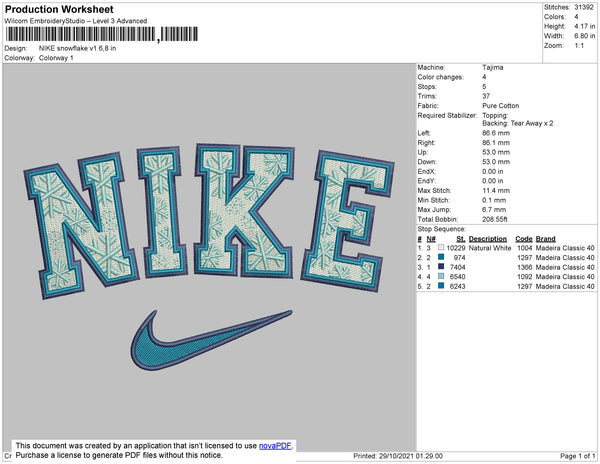Select the 'Colorway 1' value
The width and height of the screenshot is (600, 464).
tap(56, 58)
